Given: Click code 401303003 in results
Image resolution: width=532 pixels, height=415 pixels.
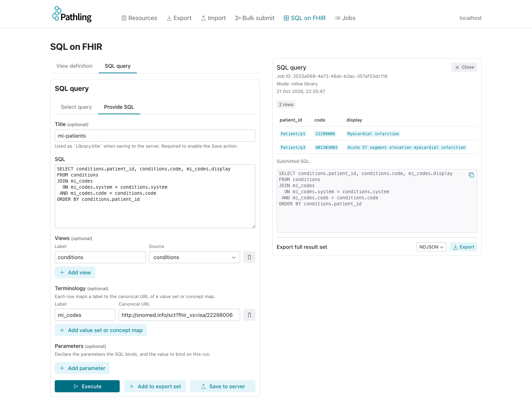Looking at the screenshot, I should pos(326,147).
